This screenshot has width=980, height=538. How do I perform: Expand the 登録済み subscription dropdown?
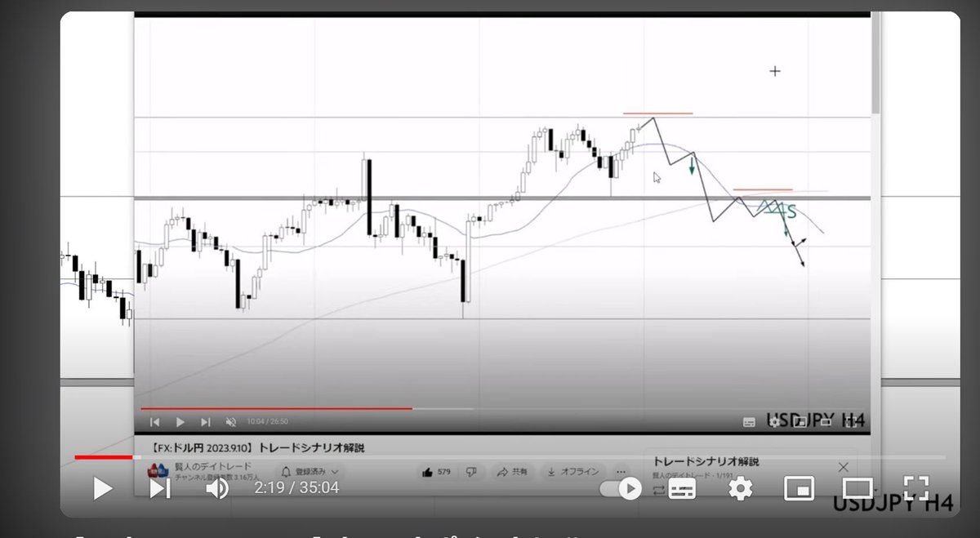click(x=310, y=472)
